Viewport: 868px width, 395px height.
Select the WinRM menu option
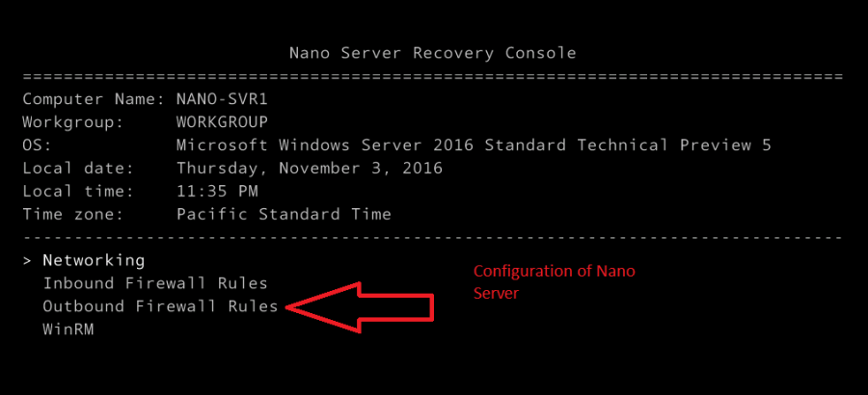coord(68,329)
